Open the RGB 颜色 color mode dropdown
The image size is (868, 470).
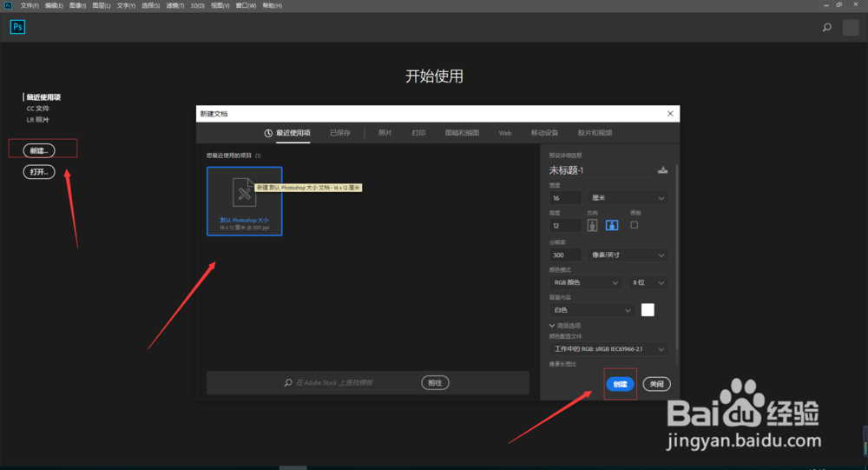point(586,282)
